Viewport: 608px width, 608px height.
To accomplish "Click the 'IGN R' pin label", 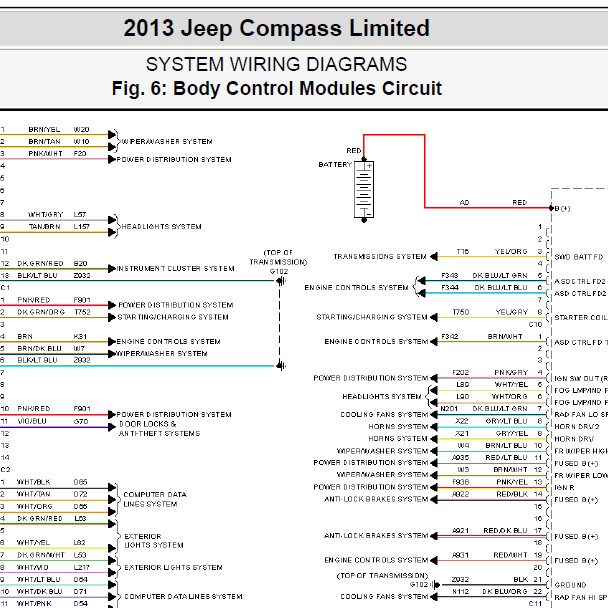I will point(564,488).
